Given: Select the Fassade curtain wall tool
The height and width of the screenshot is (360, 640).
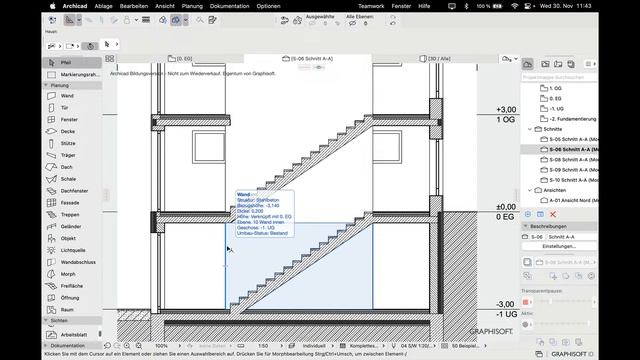Looking at the screenshot, I should click(x=72, y=202).
